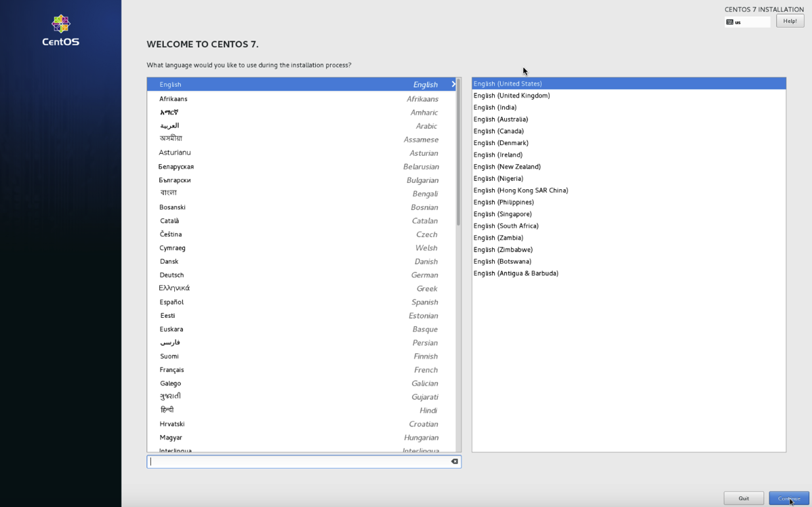Select Català language
Image resolution: width=812 pixels, height=507 pixels.
click(302, 220)
